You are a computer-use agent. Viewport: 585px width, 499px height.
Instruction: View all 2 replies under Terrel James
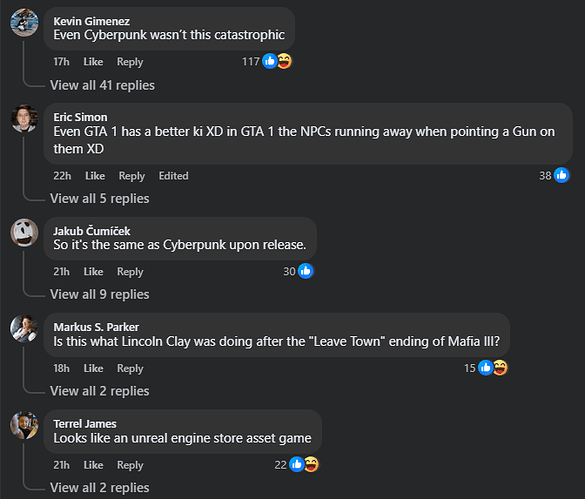coord(100,488)
